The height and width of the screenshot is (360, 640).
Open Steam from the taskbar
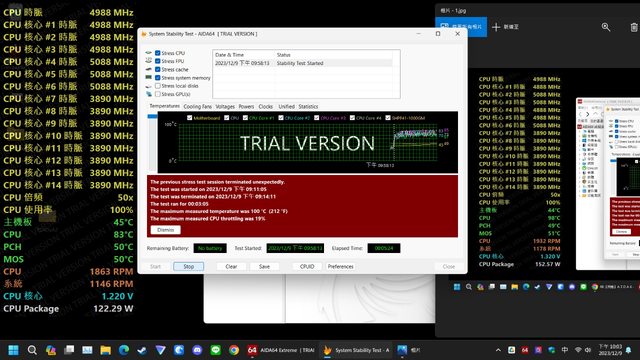142,350
